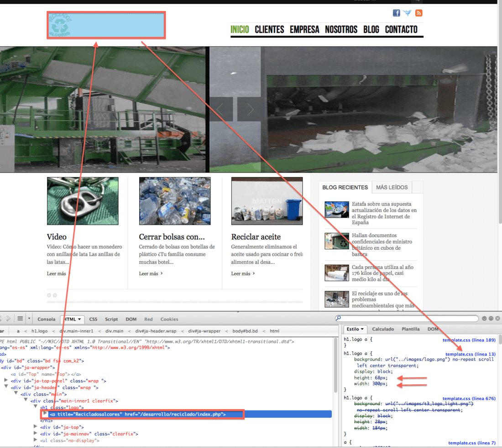
Task: Collapse the div class main node
Action: coord(16,393)
